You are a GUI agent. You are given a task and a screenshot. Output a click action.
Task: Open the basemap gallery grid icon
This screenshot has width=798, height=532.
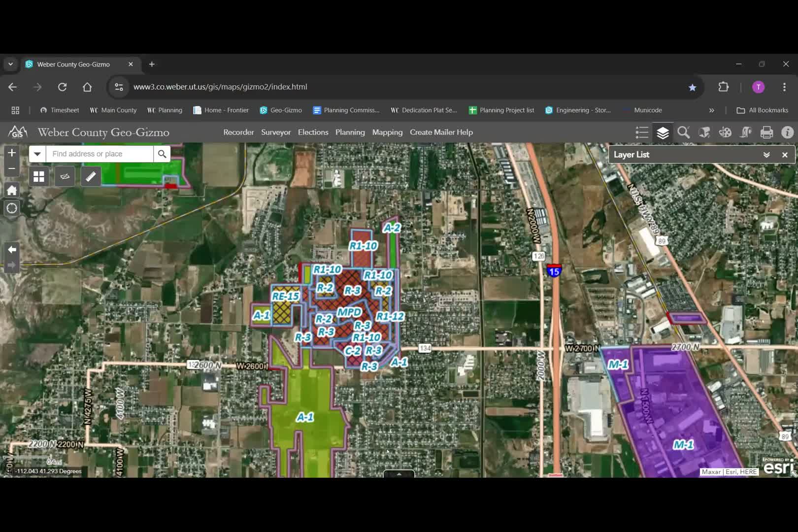38,176
